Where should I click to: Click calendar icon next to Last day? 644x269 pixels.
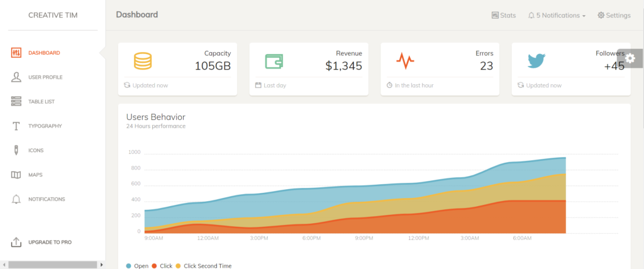pos(258,85)
